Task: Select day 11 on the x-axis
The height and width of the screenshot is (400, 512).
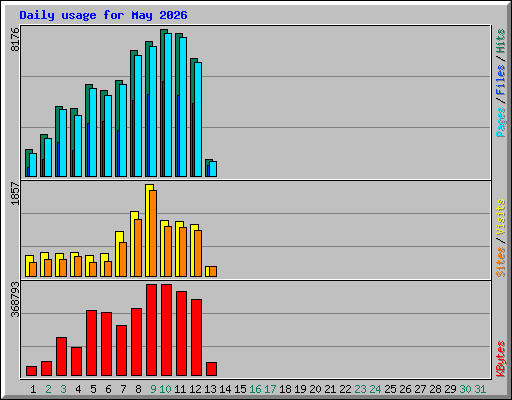Action: coord(180,389)
